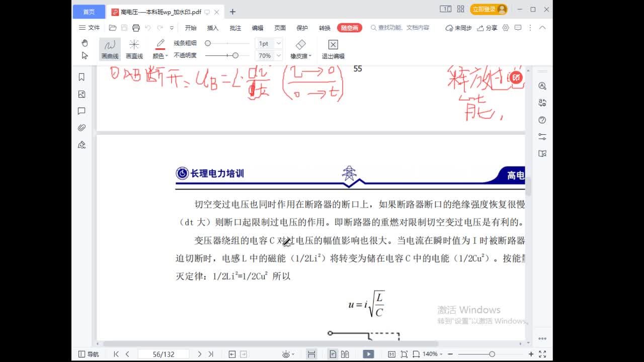Switch to the 编辑 tab
Viewport: 644px width, 362px height.
(258, 28)
